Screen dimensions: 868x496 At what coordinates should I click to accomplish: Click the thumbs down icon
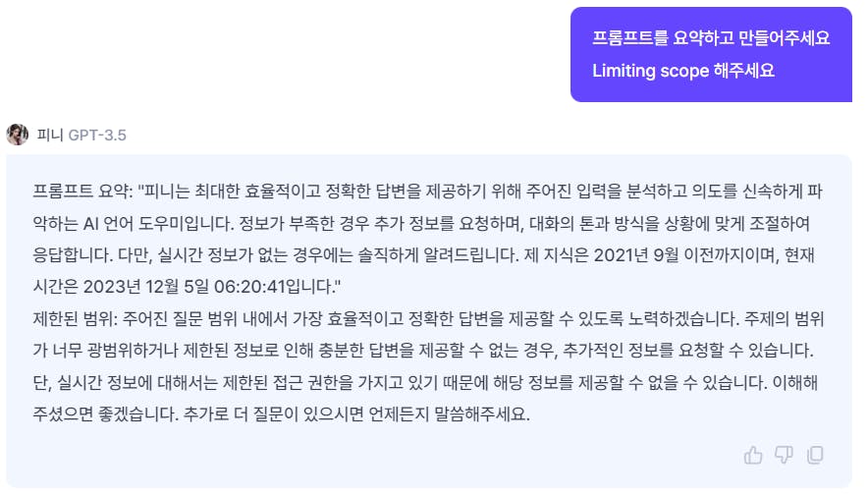[784, 454]
